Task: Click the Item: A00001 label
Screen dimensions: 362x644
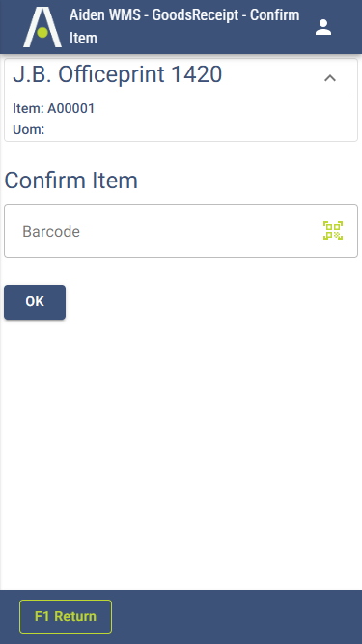Action: [x=54, y=109]
